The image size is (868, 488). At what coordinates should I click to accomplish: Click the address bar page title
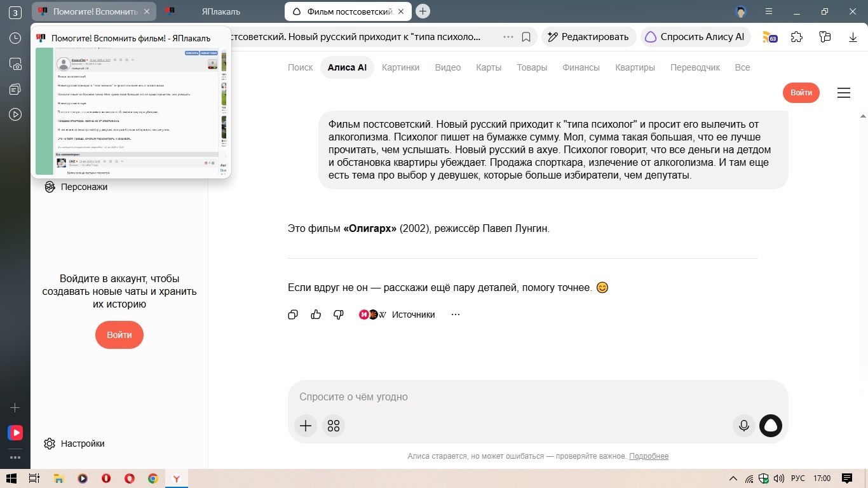pos(355,37)
